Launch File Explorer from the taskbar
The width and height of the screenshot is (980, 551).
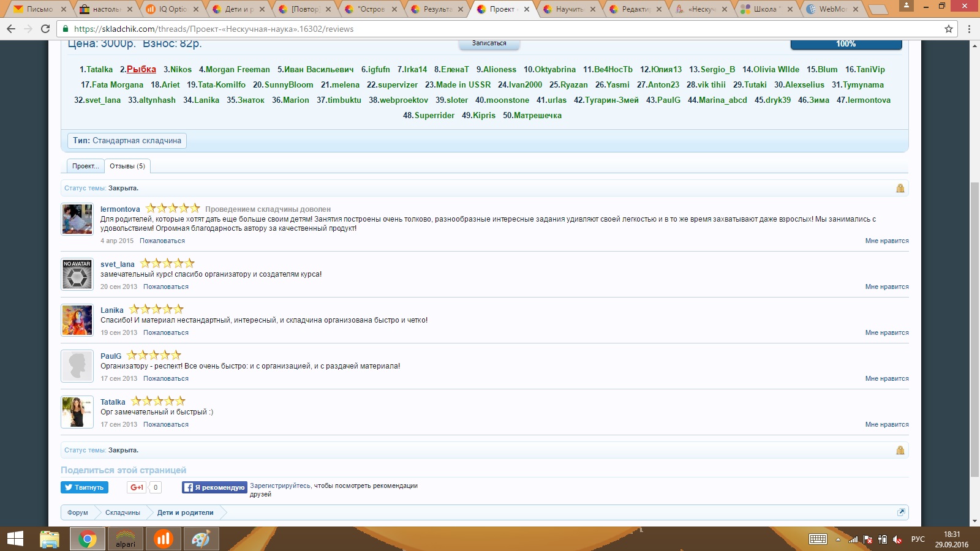pyautogui.click(x=50, y=539)
